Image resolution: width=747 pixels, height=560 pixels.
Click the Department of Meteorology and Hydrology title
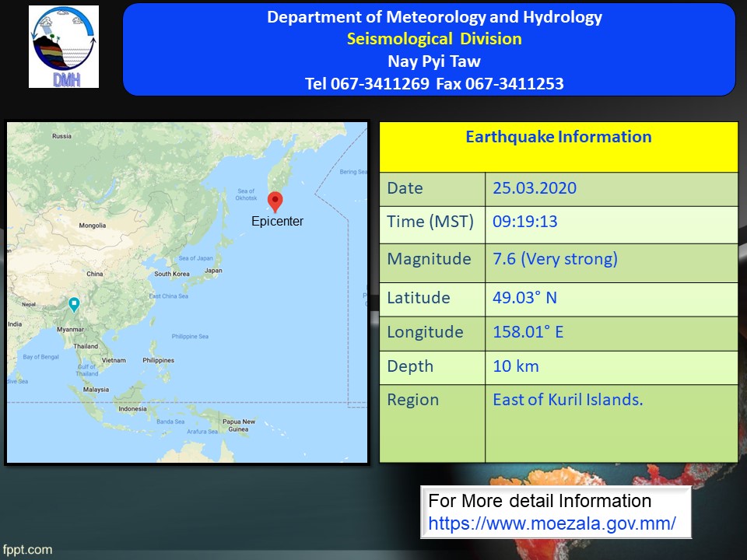tap(434, 17)
